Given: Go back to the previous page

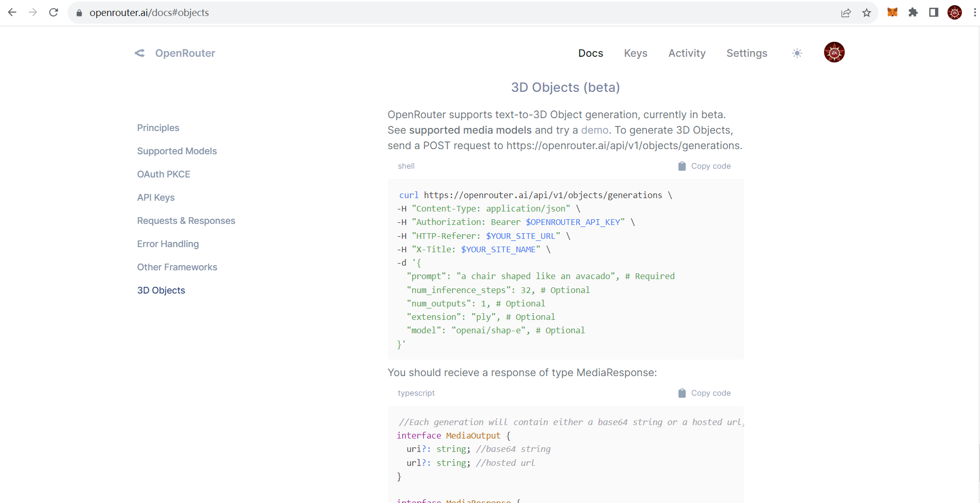Looking at the screenshot, I should (12, 12).
